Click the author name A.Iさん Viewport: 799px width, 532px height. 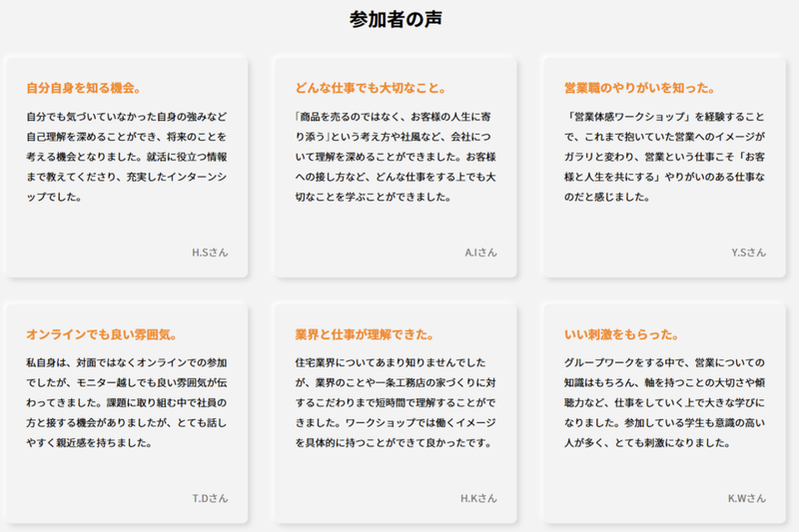coord(480,253)
